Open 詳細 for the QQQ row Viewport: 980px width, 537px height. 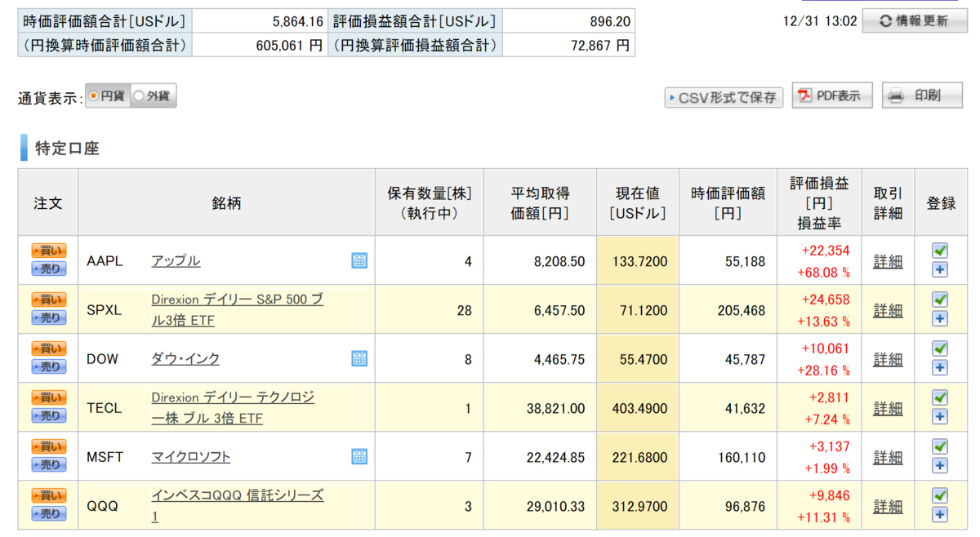[x=888, y=507]
